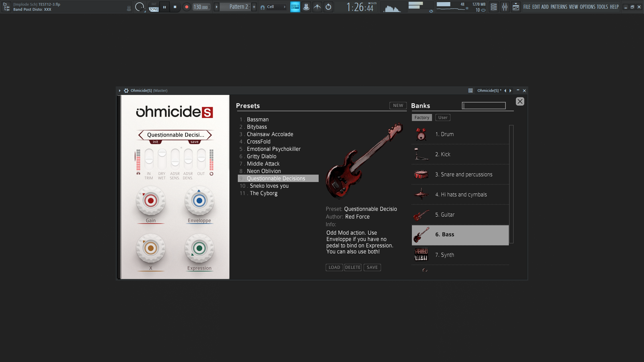Go to next plugin preset arrow in title bar
This screenshot has height=362, width=644.
pos(511,90)
